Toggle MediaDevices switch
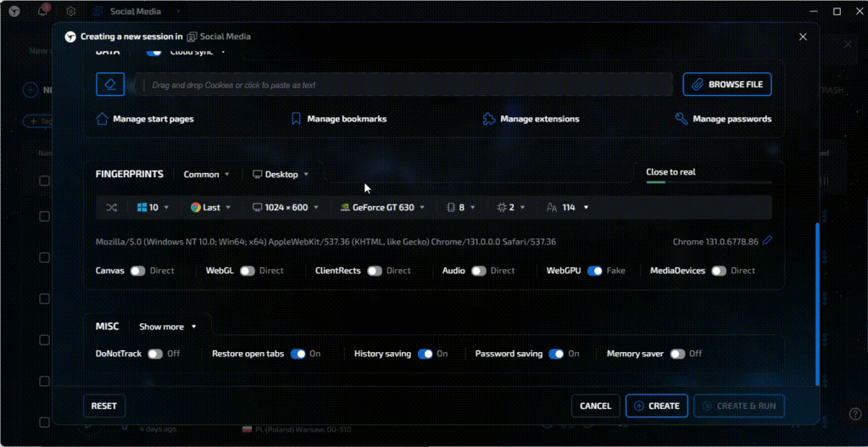868x447 pixels. tap(719, 271)
